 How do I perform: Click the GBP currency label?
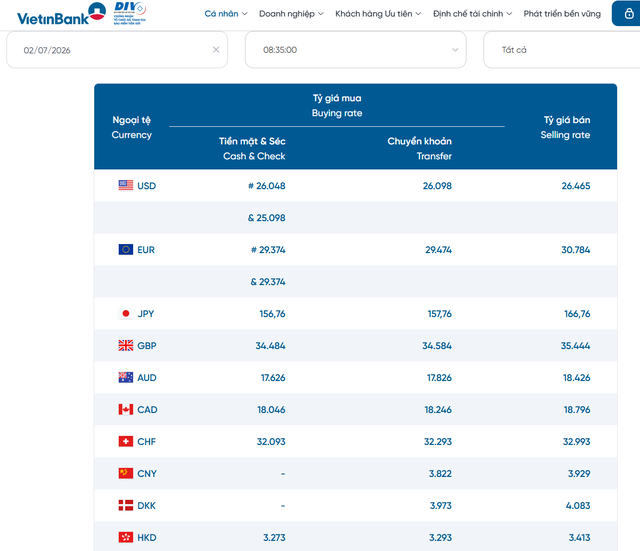point(147,346)
